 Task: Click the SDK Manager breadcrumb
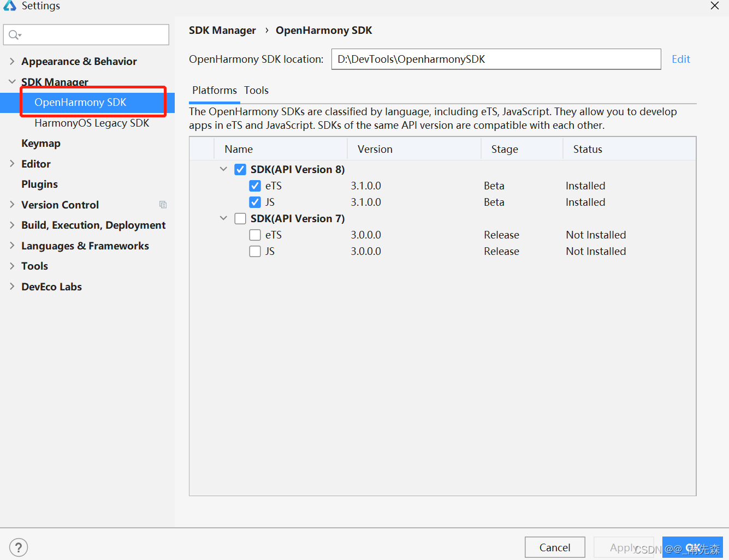click(222, 31)
